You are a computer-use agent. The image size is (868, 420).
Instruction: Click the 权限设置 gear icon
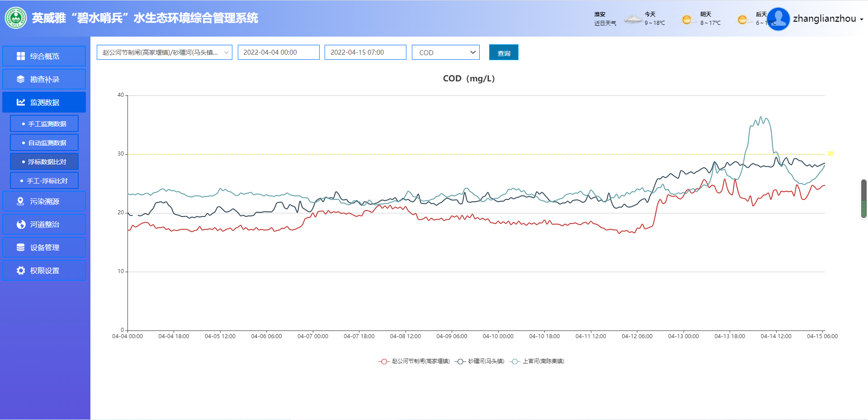(21, 270)
